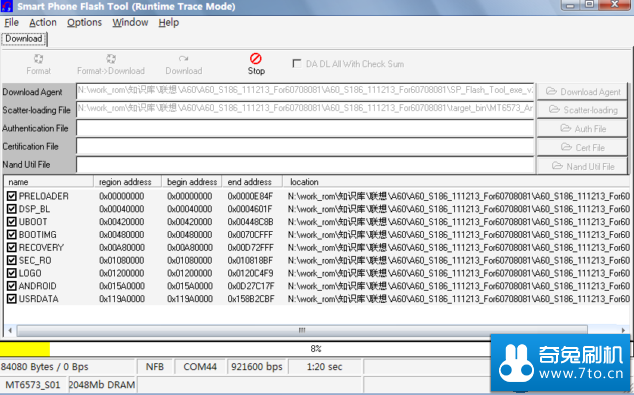Click the Scatter-loading browse button

coord(582,110)
